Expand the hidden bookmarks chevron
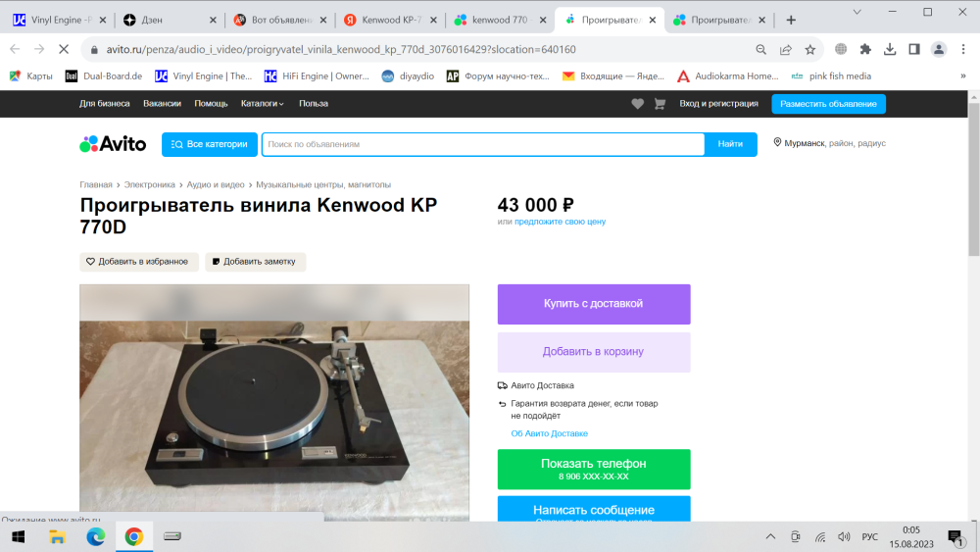 click(x=962, y=75)
